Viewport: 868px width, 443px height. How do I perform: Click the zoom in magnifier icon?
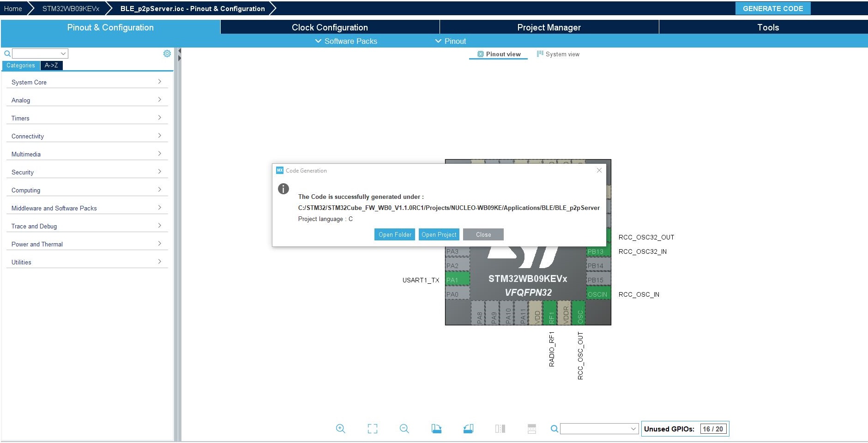pos(340,429)
